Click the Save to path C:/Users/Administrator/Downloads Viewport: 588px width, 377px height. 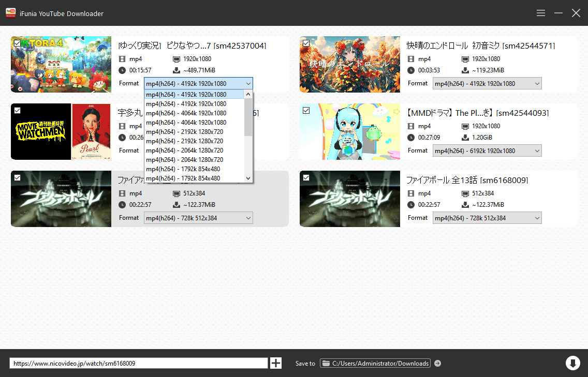pos(380,364)
